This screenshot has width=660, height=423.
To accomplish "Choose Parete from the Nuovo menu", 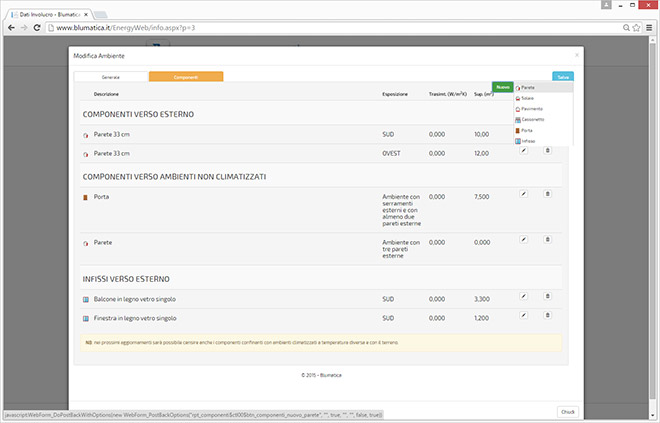I will point(529,88).
